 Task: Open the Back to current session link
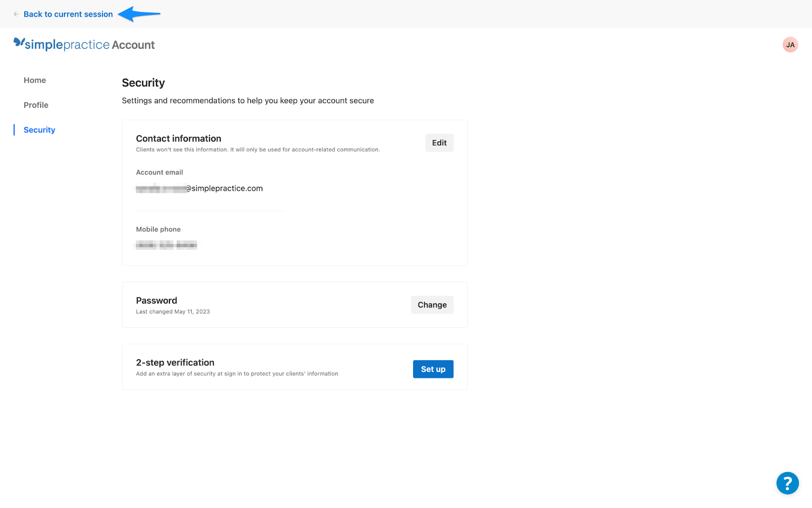pyautogui.click(x=68, y=14)
